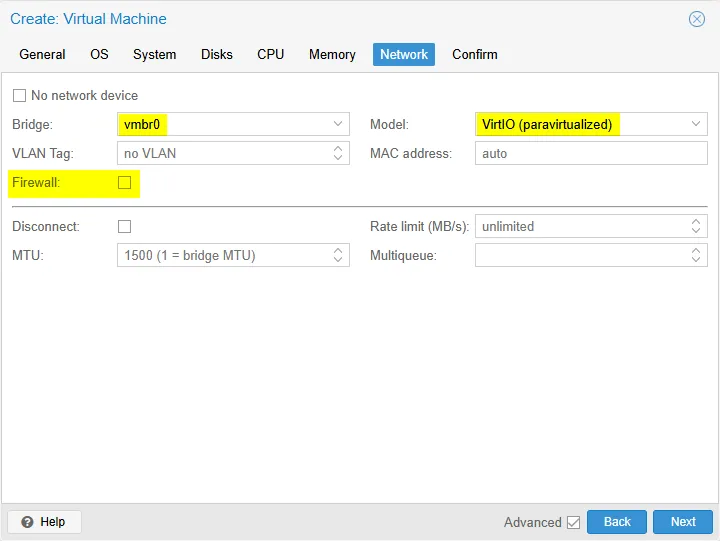Proceed with the Next button
Image resolution: width=720 pixels, height=541 pixels.
[x=683, y=522]
